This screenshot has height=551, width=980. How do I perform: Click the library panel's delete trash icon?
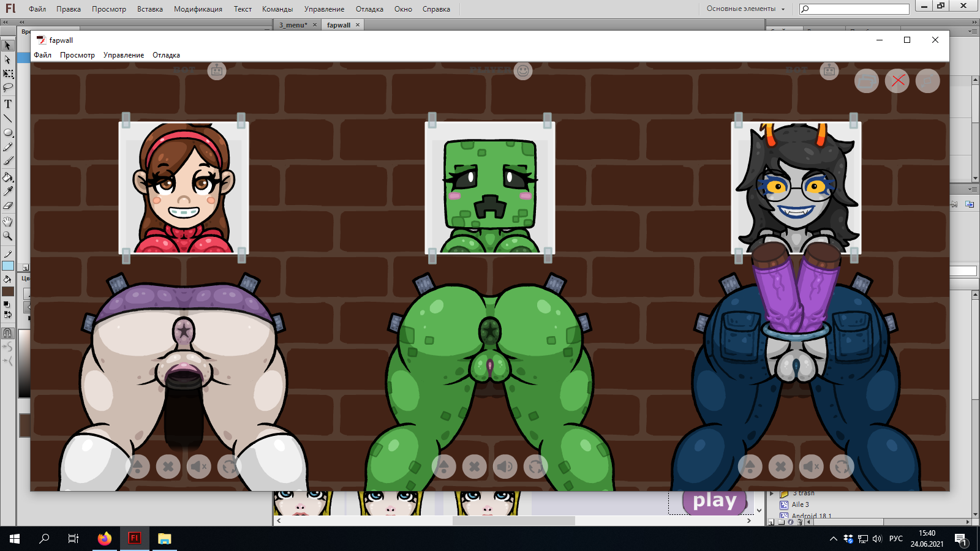799,523
